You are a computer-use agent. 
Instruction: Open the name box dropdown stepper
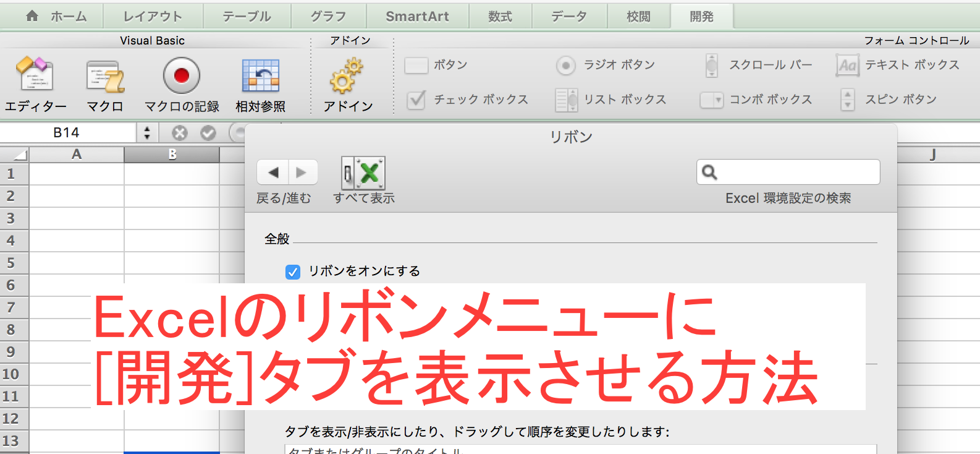tap(147, 133)
